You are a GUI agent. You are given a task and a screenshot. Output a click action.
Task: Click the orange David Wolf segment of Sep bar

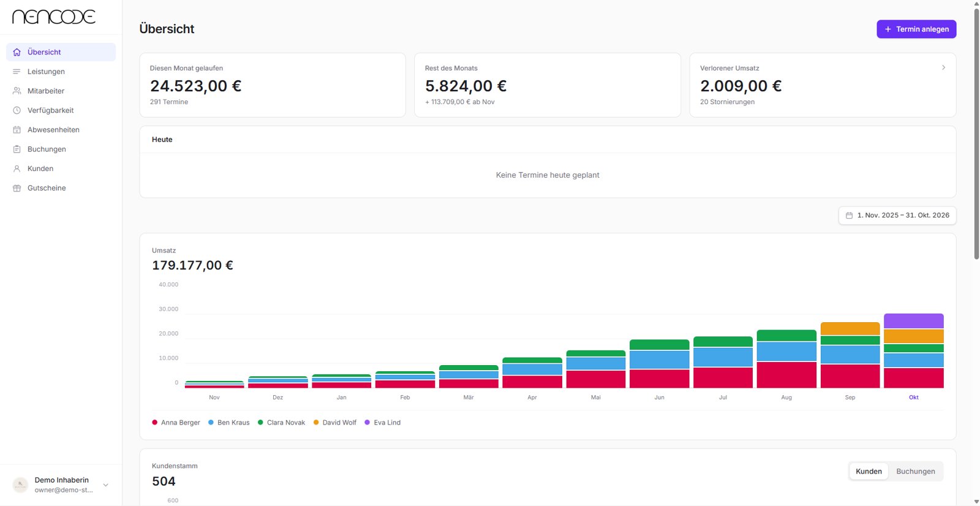(850, 329)
